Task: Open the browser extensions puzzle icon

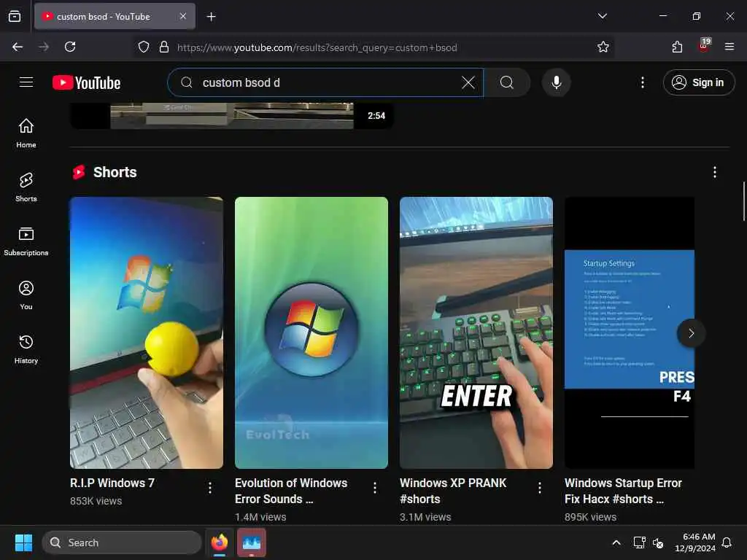Action: [x=677, y=47]
